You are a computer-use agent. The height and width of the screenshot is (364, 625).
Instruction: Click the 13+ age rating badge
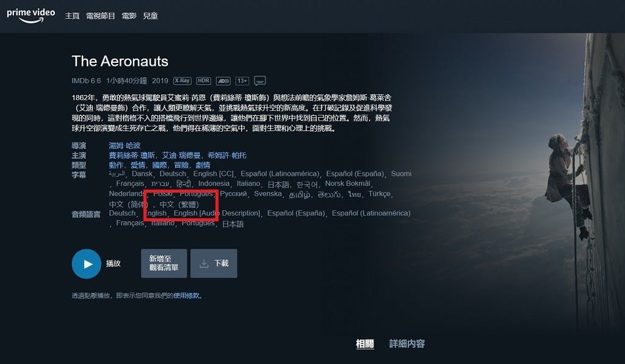(242, 81)
